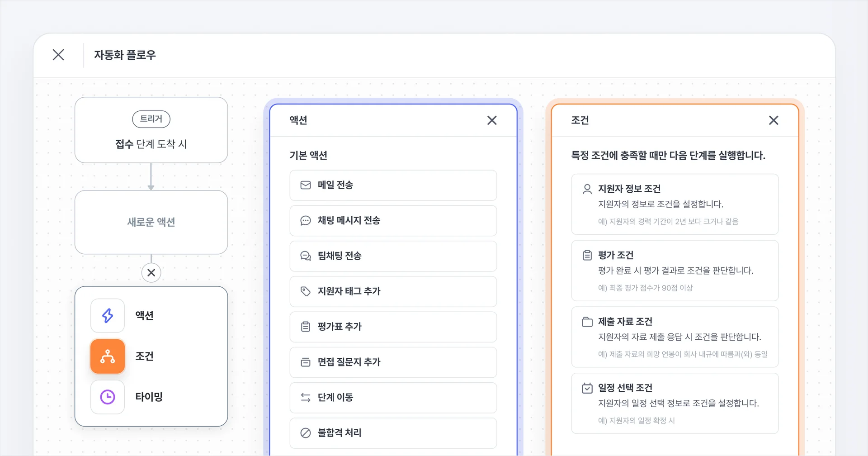Select 면접 질문지 추가 action

[393, 362]
